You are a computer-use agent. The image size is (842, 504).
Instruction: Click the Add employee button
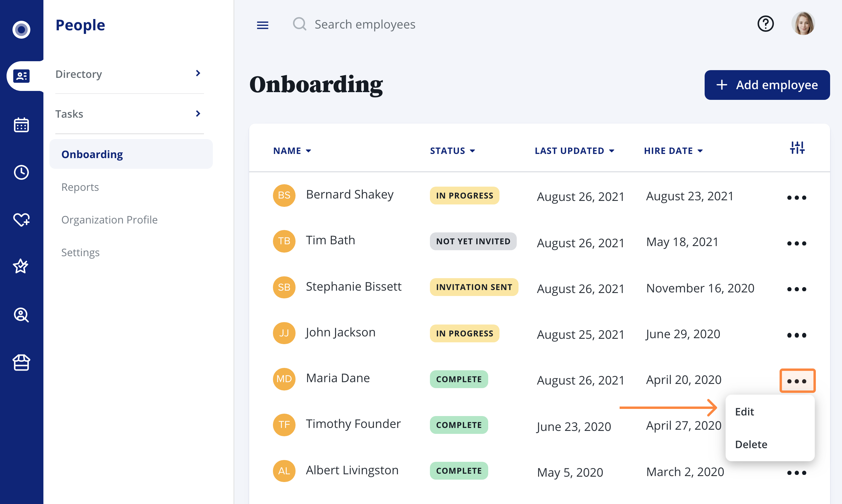point(767,85)
